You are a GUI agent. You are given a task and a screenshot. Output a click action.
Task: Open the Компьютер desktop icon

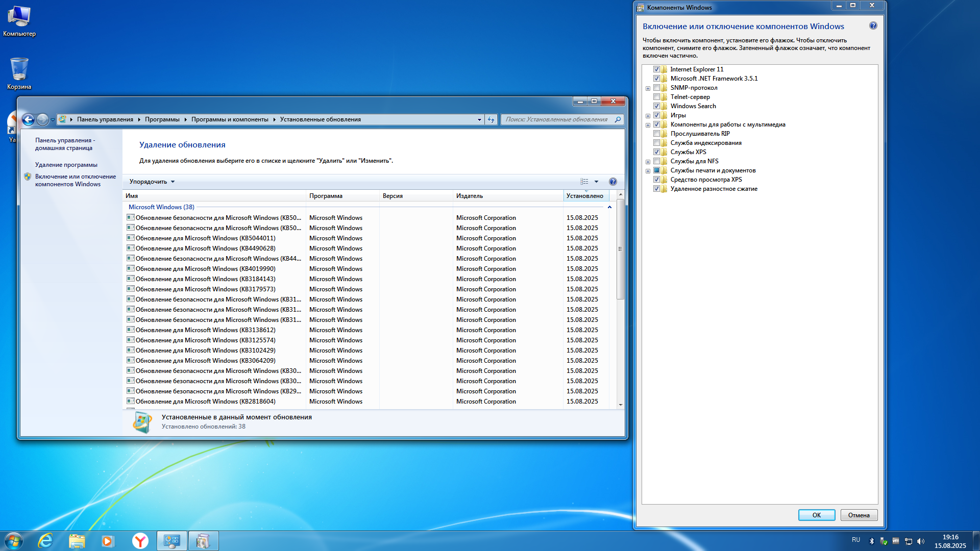click(x=19, y=21)
